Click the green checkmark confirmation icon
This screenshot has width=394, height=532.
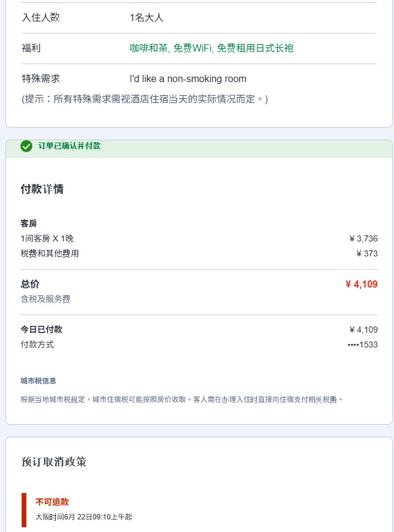[x=26, y=146]
